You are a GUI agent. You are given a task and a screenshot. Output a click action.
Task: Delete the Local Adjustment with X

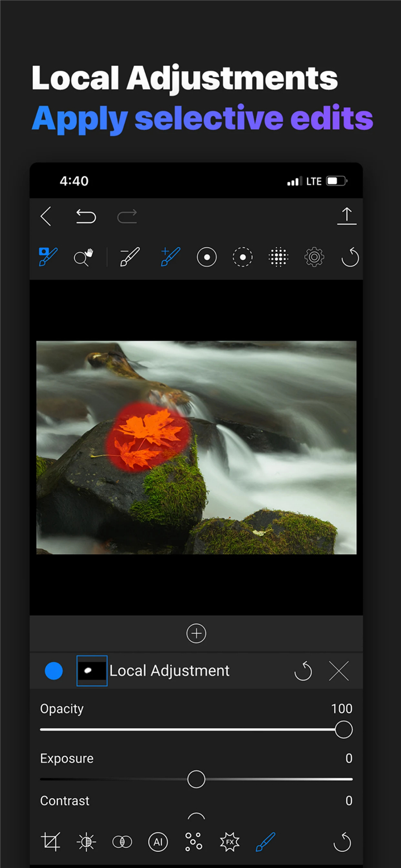click(x=339, y=671)
